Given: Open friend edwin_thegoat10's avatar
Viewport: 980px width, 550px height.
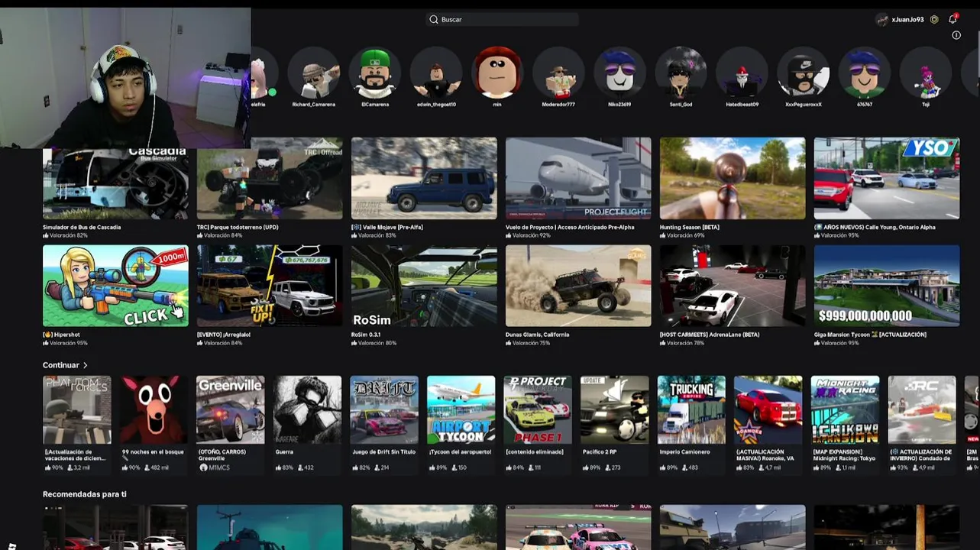Looking at the screenshot, I should 436,73.
